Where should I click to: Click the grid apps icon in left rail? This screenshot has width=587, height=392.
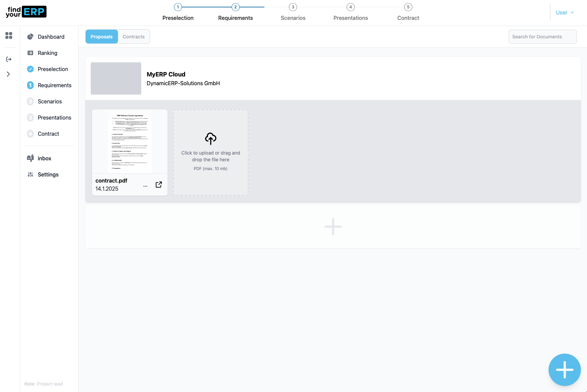pos(9,35)
